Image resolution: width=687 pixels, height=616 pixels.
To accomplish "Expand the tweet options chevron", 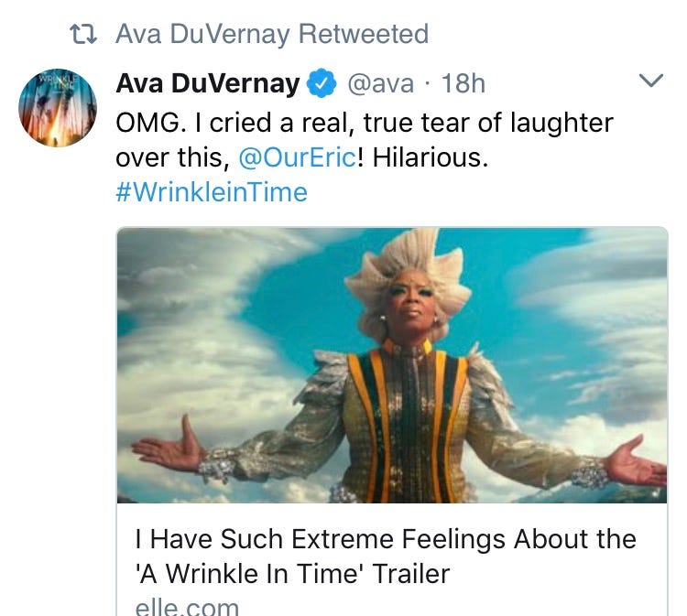I will point(649,81).
